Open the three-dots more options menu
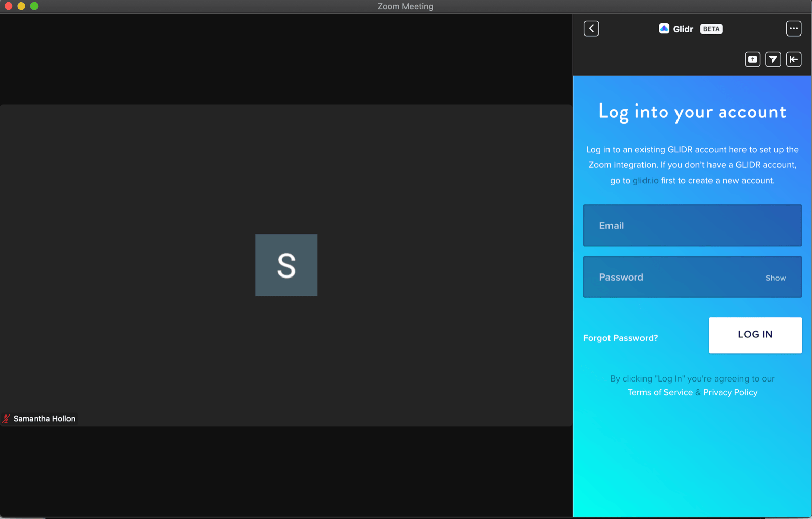812x519 pixels. coord(794,28)
